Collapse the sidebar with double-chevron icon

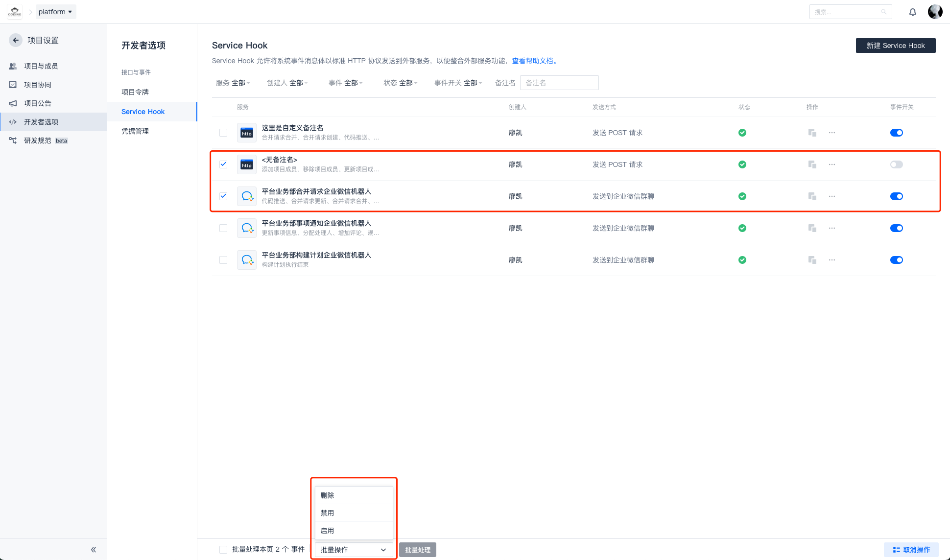94,550
